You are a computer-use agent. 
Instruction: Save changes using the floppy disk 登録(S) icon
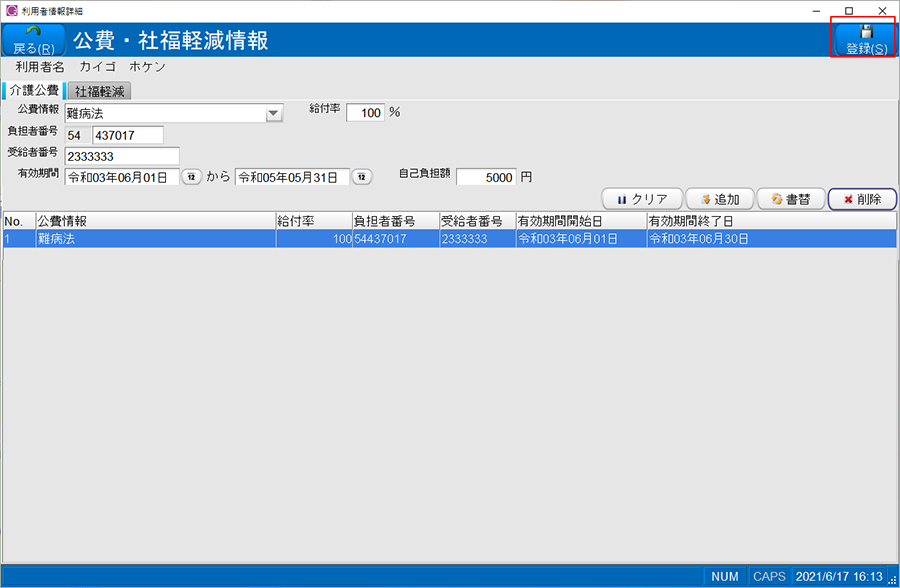click(862, 40)
